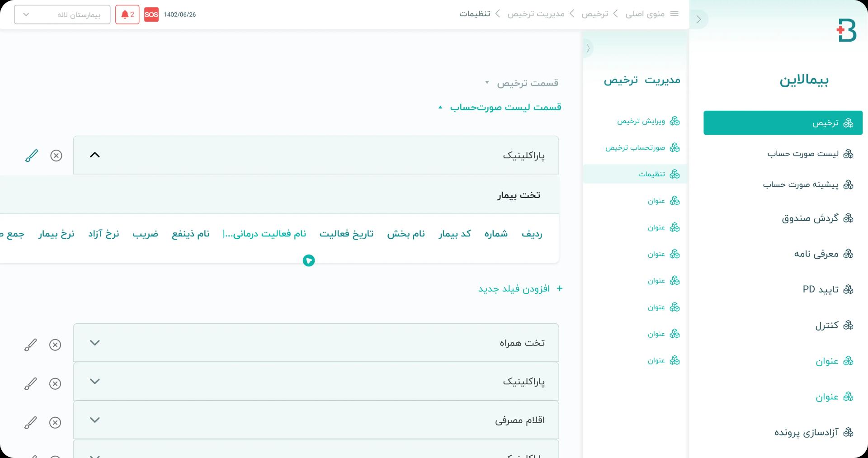Image resolution: width=868 pixels, height=458 pixels.
Task: Click the تخت بیمار heading
Action: click(x=519, y=195)
